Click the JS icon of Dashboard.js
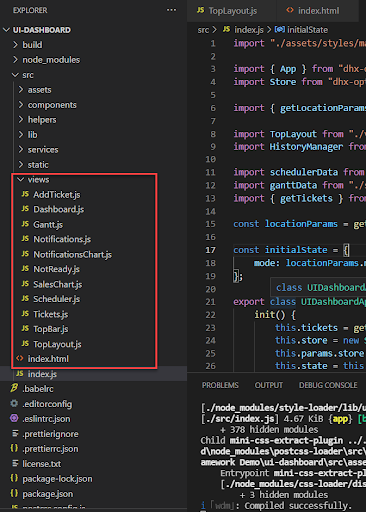Image resolution: width=366 pixels, height=512 pixels. click(25, 209)
